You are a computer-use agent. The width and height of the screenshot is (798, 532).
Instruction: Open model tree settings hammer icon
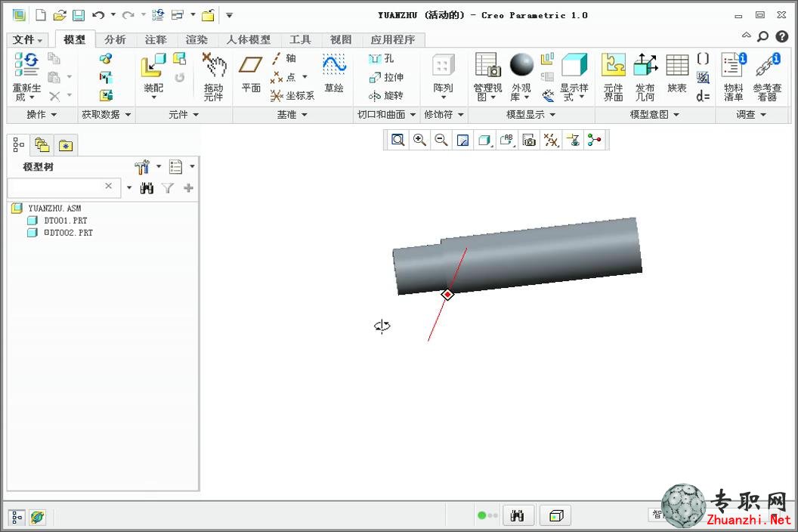click(x=143, y=166)
